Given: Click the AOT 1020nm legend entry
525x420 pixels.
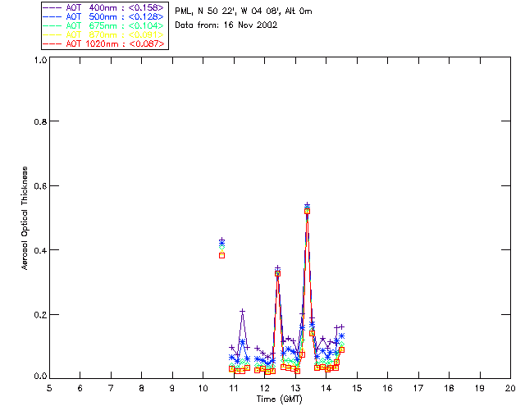Looking at the screenshot, I should [x=105, y=43].
